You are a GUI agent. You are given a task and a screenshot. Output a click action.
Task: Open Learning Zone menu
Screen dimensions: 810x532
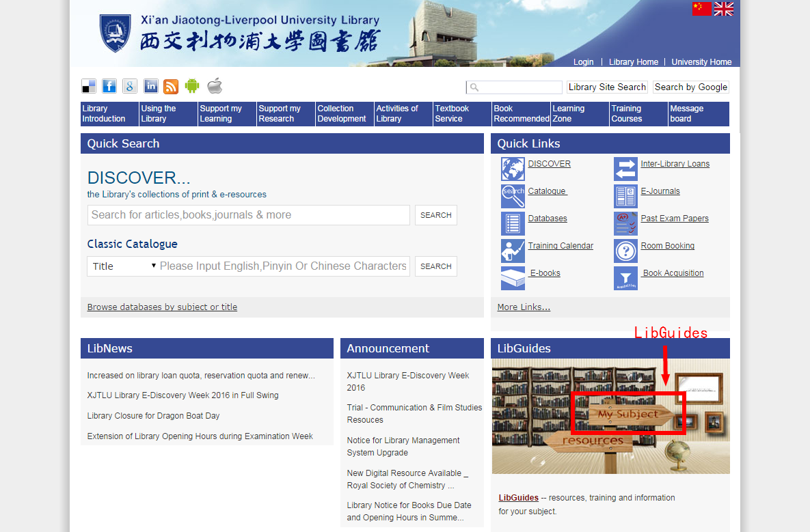tap(580, 113)
